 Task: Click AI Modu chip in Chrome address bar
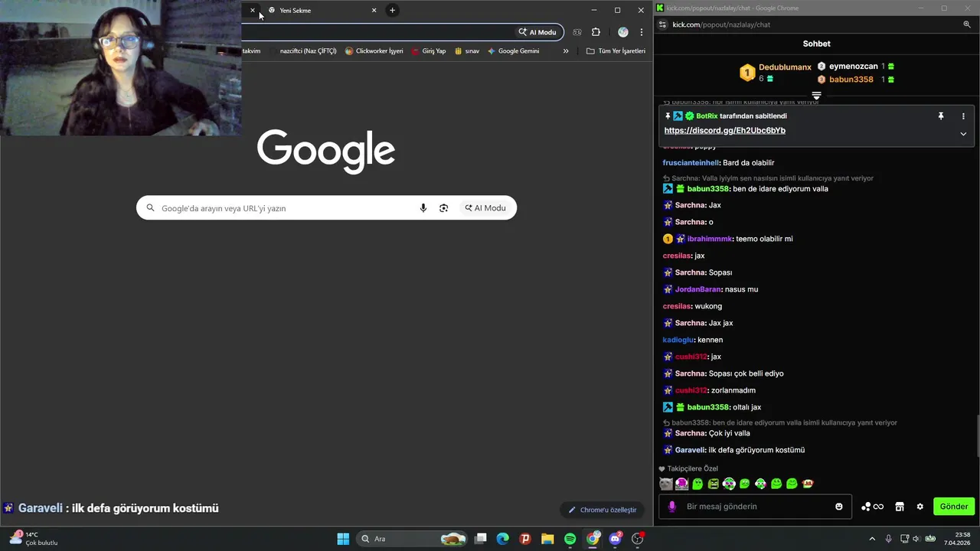pos(537,32)
